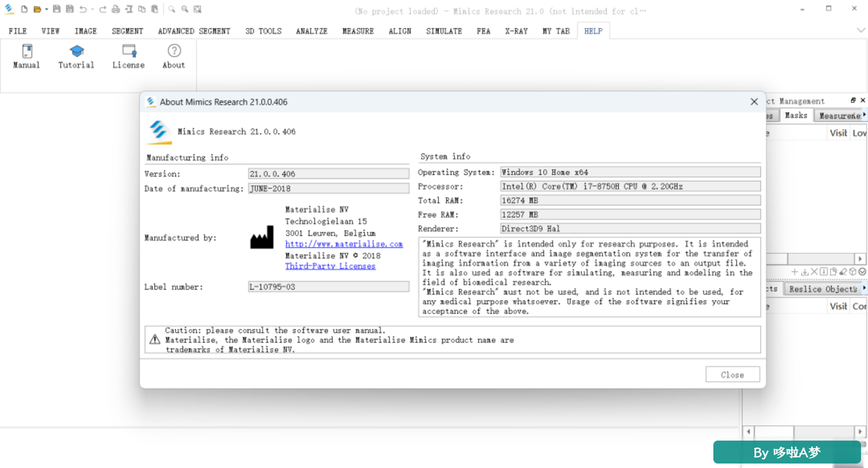This screenshot has width=868, height=468.
Task: Click the Date of manufacturing field JUNE-2018
Action: pyautogui.click(x=329, y=188)
